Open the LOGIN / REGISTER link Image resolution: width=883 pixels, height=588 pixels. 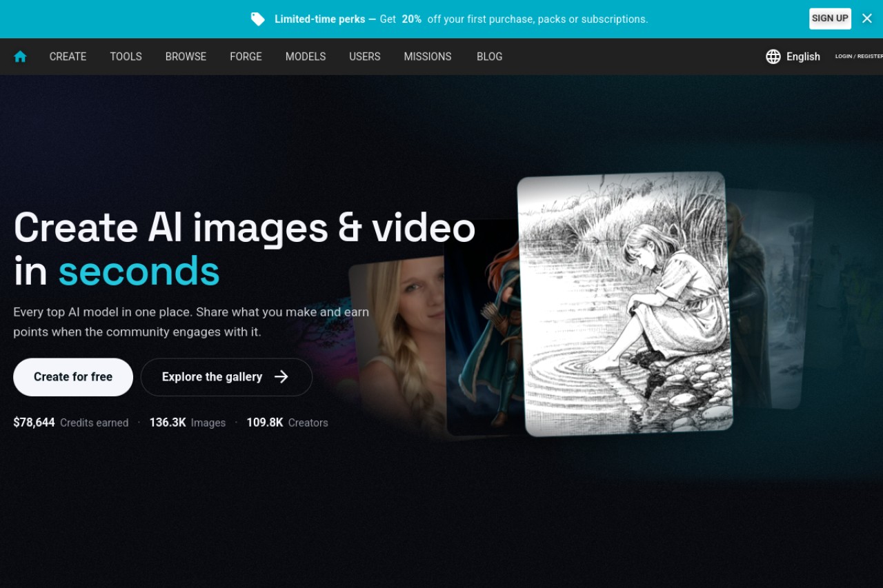(x=858, y=57)
